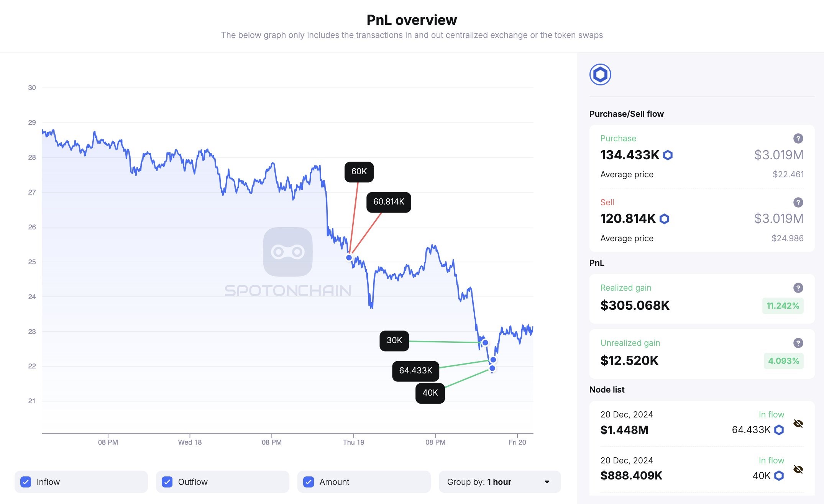Viewport: 824px width, 504px height.
Task: Uncheck the Outflow checkbox
Action: [167, 482]
